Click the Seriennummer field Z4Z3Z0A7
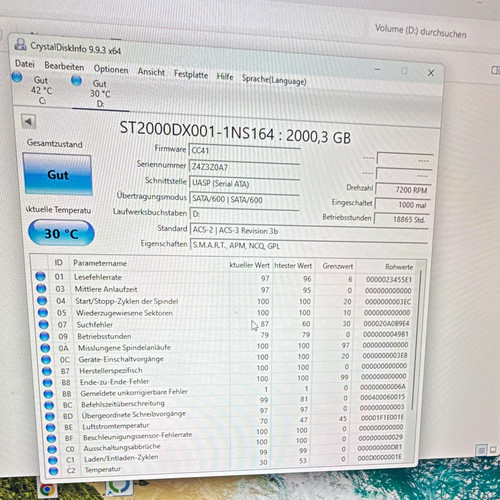Viewport: 500px width, 500px height. pyautogui.click(x=244, y=167)
